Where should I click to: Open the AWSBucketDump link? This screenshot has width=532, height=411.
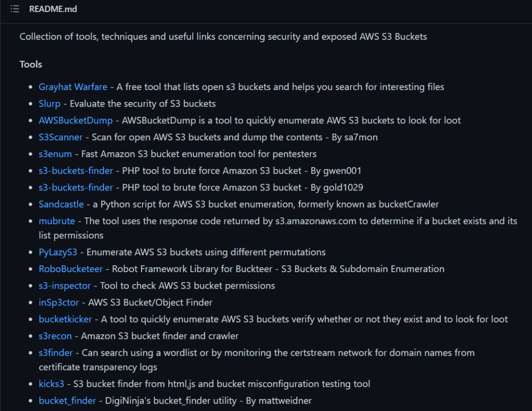point(76,120)
